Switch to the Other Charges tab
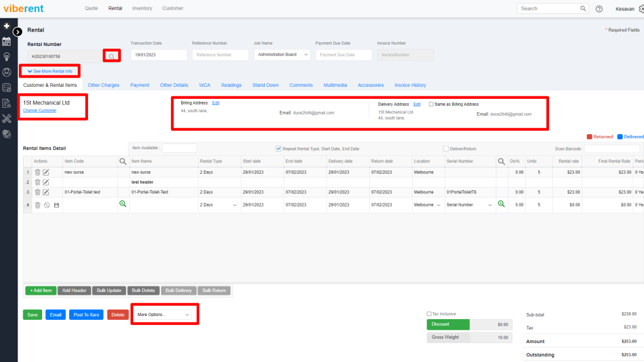644x362 pixels. pyautogui.click(x=103, y=85)
